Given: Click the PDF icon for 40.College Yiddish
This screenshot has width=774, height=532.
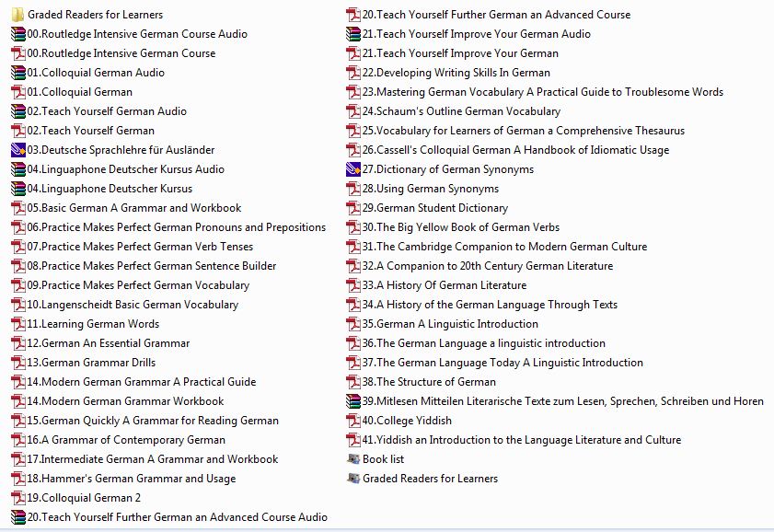Looking at the screenshot, I should click(352, 421).
